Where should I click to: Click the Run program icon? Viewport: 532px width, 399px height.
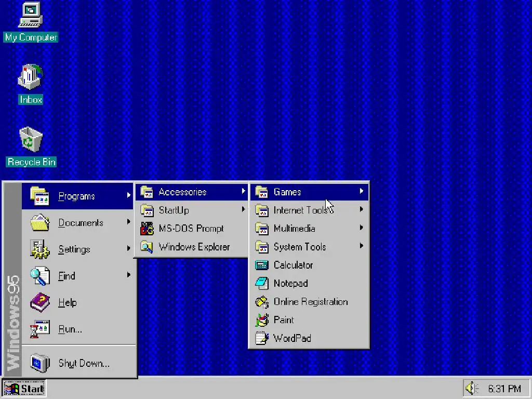point(39,329)
